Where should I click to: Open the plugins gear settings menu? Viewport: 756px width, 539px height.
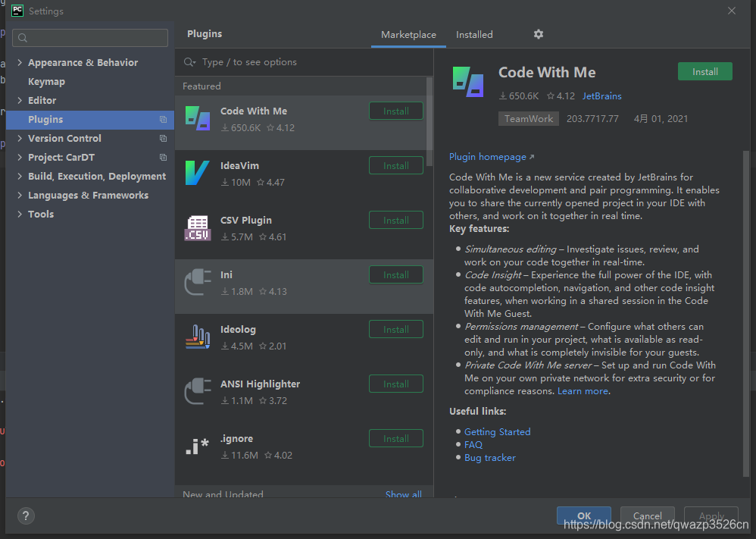click(539, 34)
